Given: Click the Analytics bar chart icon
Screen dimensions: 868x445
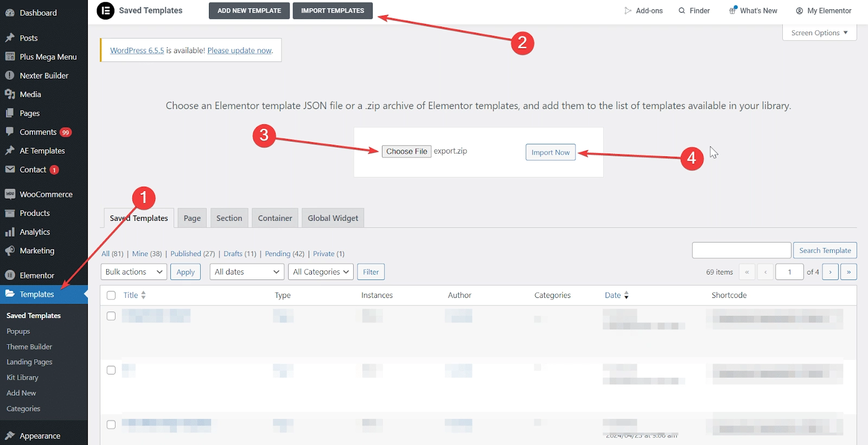Looking at the screenshot, I should coord(10,232).
